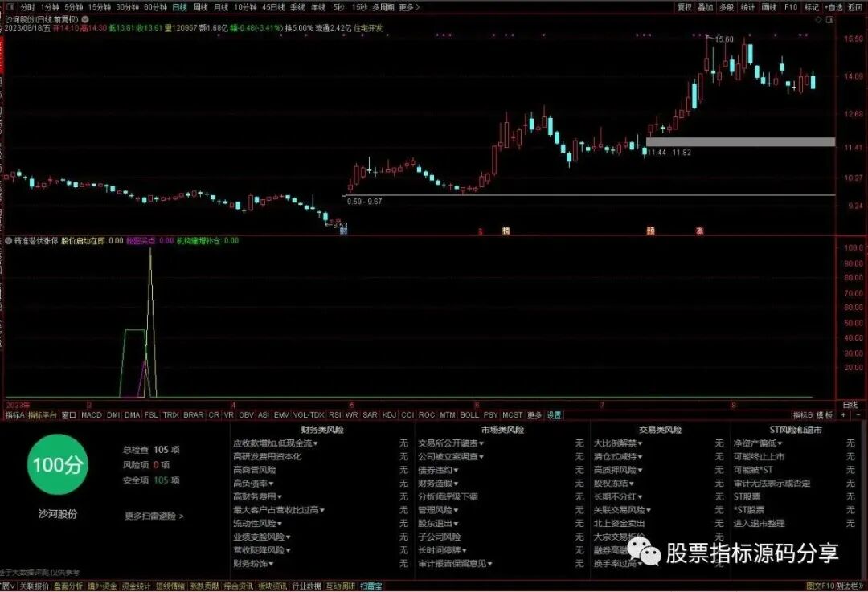Select the MACD indicator
The width and height of the screenshot is (868, 592).
92,415
